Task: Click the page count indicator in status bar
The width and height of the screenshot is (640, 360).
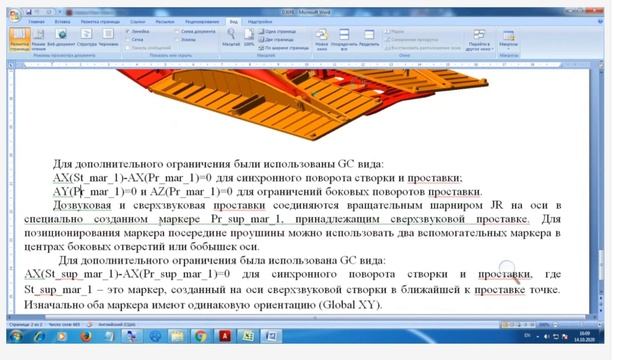Action: pyautogui.click(x=25, y=324)
